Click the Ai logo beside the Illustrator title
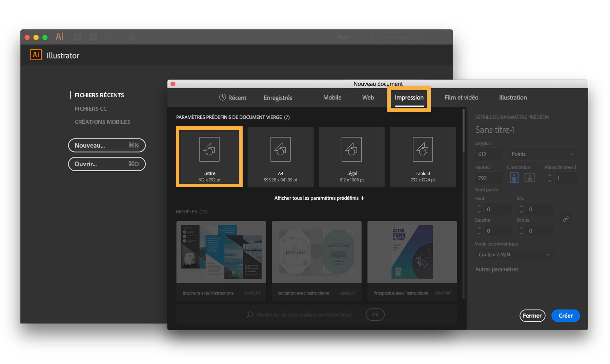Viewport: 610px width, 364px height. (36, 55)
